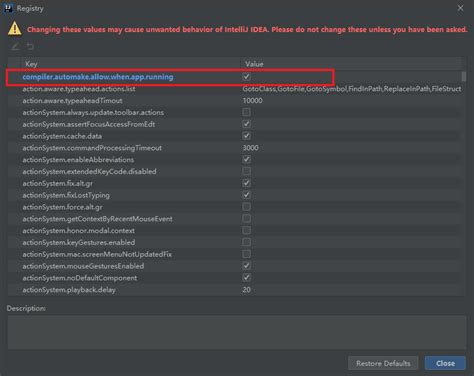Sort by the Key column header
474x376 pixels.
(x=130, y=64)
